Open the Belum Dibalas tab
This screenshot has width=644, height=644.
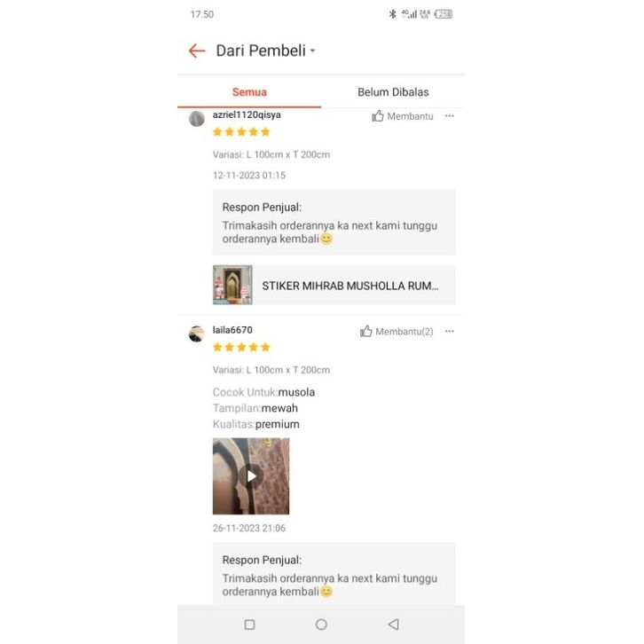click(393, 92)
